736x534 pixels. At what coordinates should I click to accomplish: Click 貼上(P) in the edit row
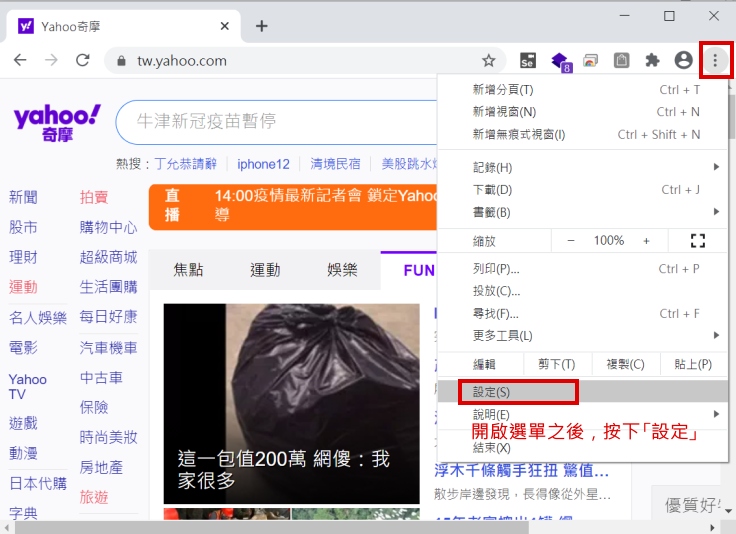(693, 364)
